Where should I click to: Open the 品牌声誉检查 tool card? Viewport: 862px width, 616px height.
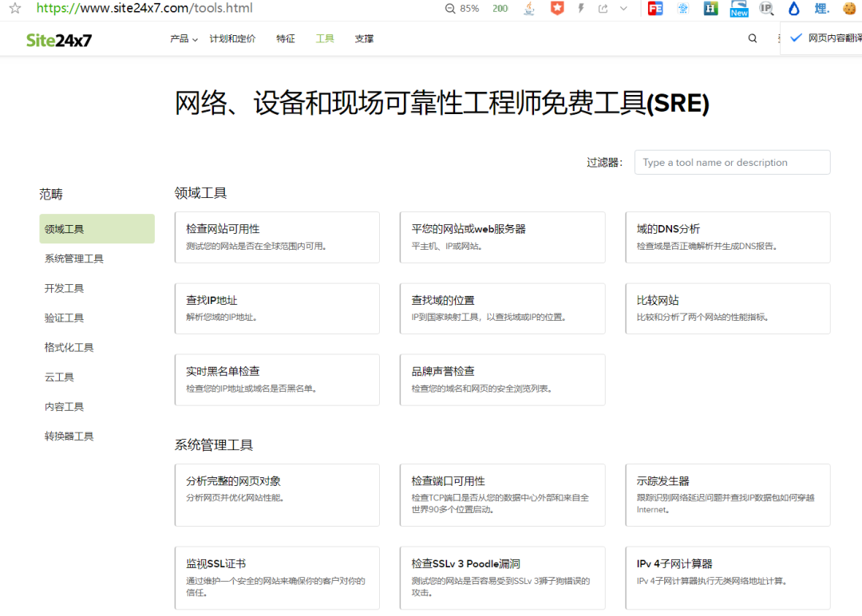coord(503,380)
